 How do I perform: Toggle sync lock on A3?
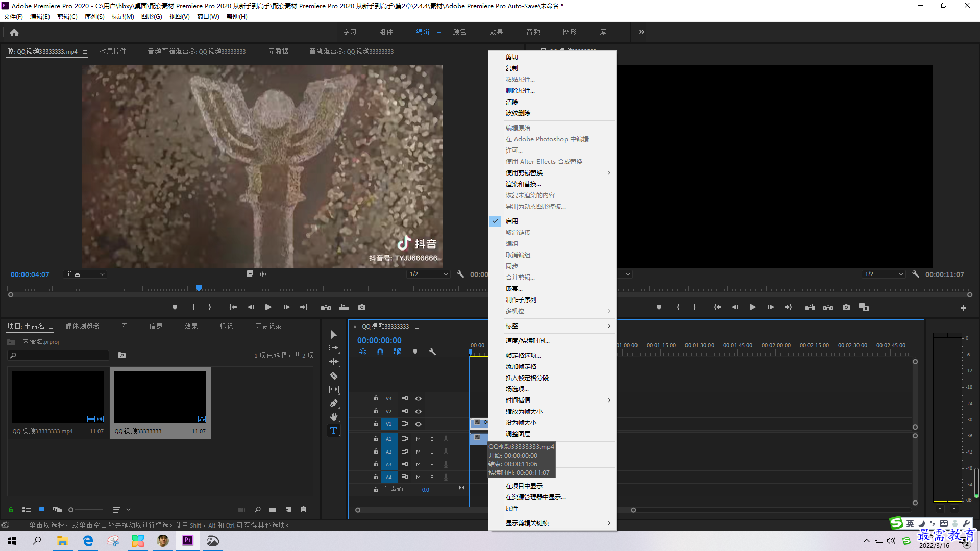pos(404,464)
